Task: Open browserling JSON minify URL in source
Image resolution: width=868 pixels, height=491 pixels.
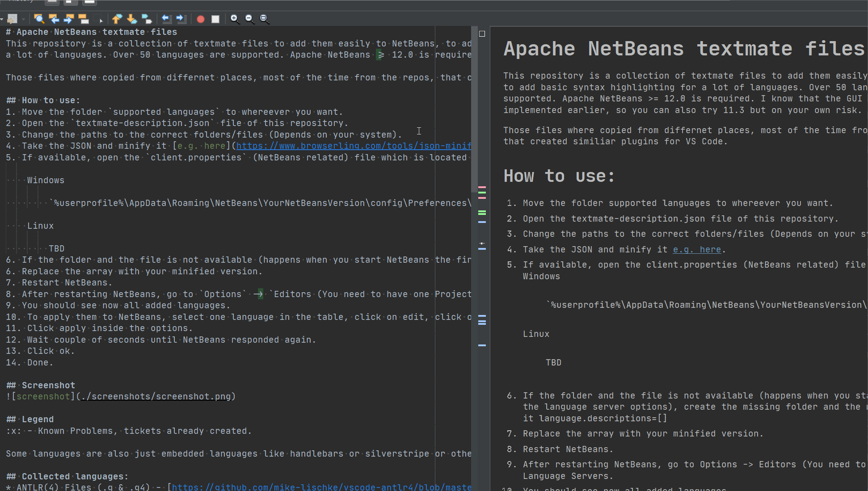Action: point(353,146)
